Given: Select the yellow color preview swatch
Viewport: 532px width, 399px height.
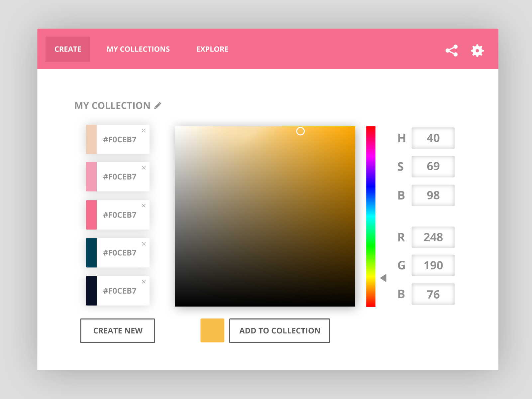Looking at the screenshot, I should pos(212,331).
